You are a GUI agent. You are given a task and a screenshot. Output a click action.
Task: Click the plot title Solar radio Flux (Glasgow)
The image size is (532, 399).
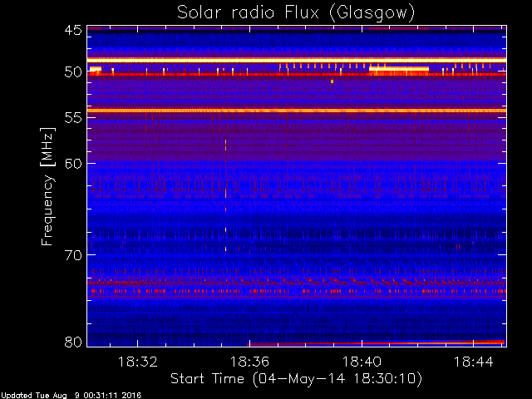pyautogui.click(x=296, y=13)
